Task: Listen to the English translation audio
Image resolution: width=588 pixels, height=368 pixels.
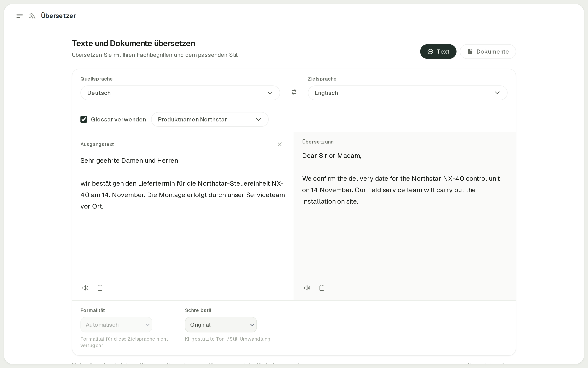Action: pos(307,288)
